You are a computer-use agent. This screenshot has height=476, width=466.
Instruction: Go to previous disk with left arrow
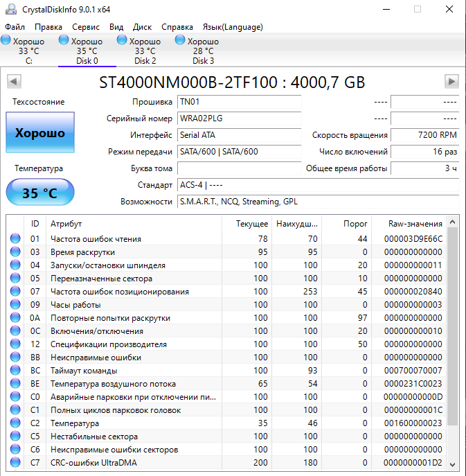tap(14, 81)
